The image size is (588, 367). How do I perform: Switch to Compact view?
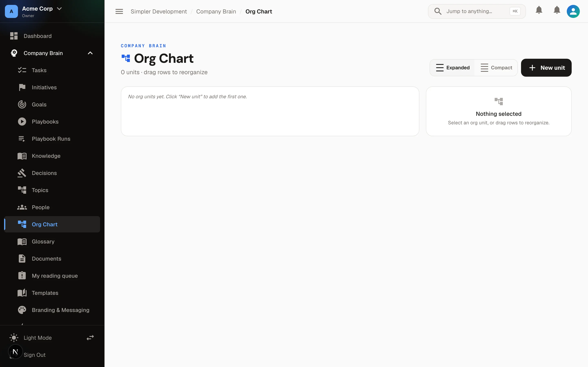[x=496, y=68]
